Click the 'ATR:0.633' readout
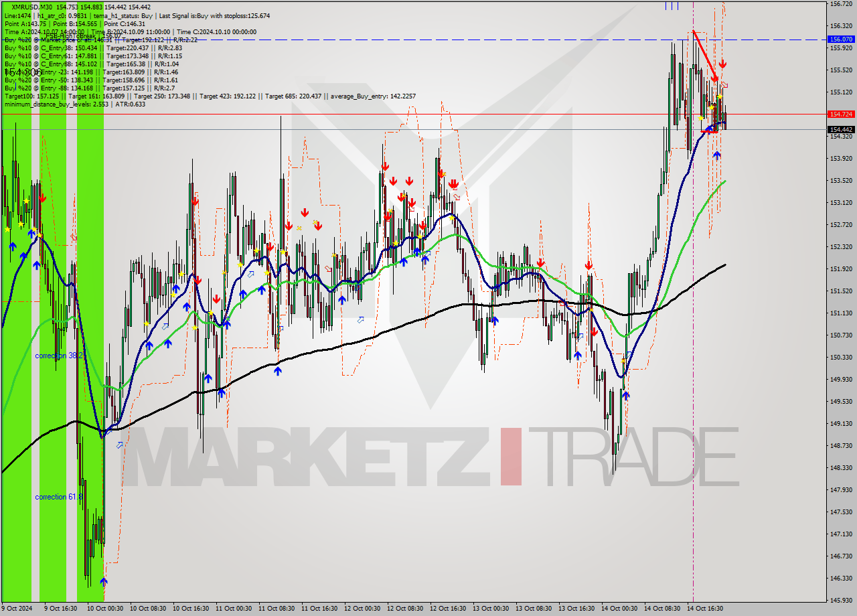Image resolution: width=857 pixels, height=616 pixels. pos(131,104)
